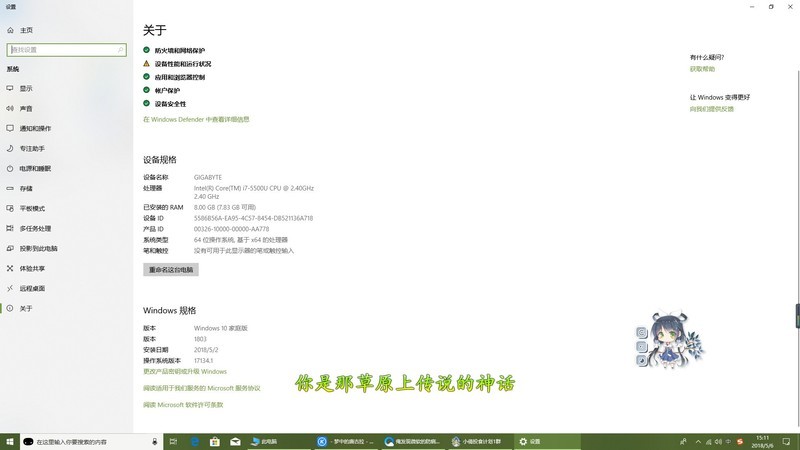Select 声音 in the system sidebar
Image resolution: width=800 pixels, height=450 pixels.
(x=66, y=108)
